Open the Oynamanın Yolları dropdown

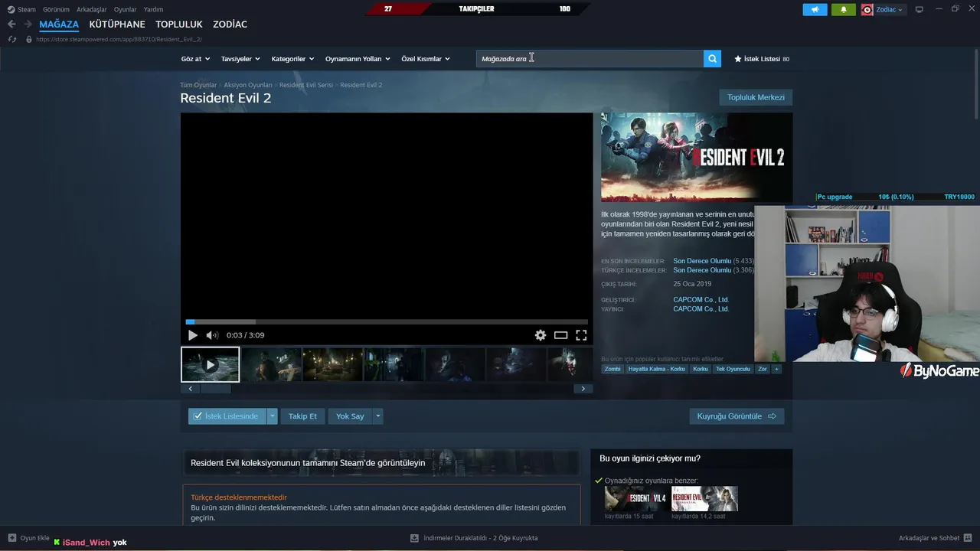(x=358, y=59)
